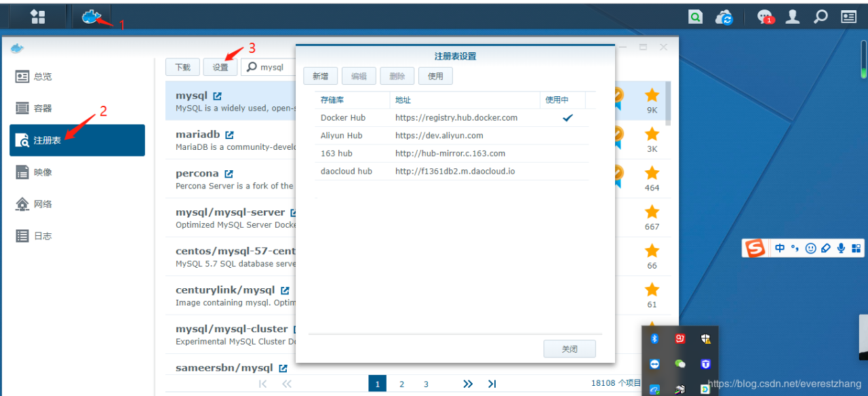Open notifications chat bubble with badge
This screenshot has width=868, height=396.
[x=765, y=18]
